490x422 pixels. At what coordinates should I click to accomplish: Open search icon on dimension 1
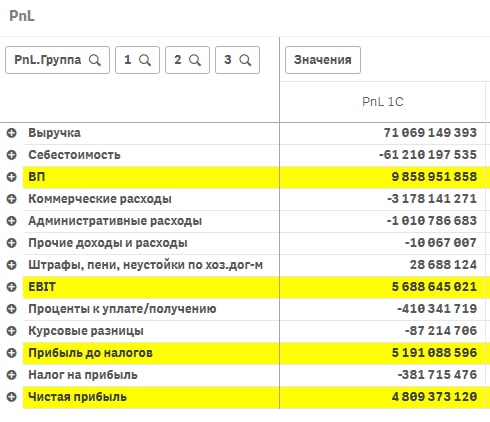click(145, 60)
